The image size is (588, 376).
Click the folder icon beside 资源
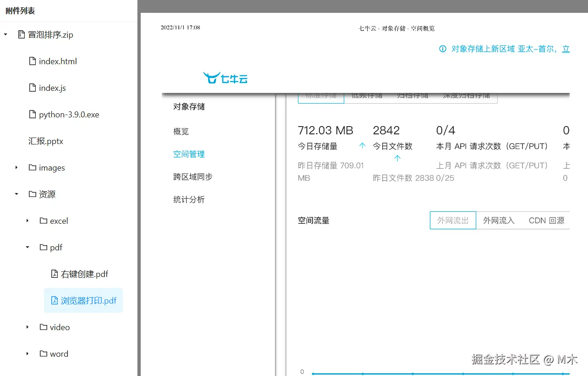point(32,194)
